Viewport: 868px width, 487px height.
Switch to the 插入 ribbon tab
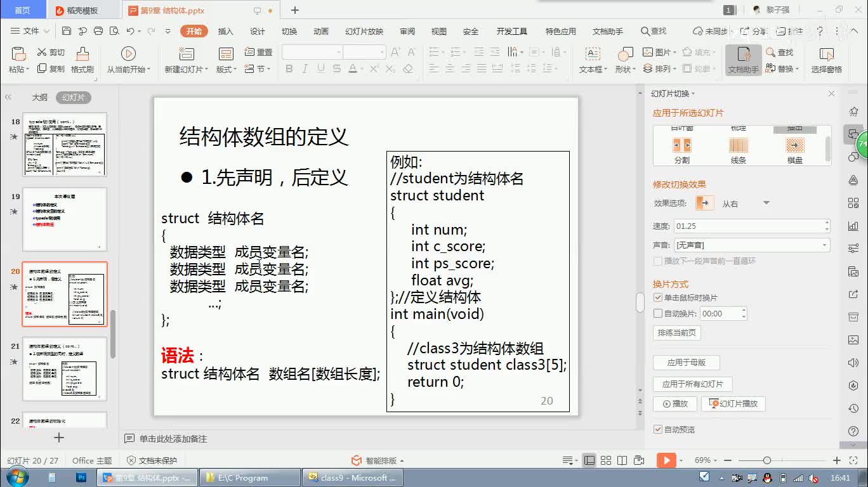pos(225,31)
